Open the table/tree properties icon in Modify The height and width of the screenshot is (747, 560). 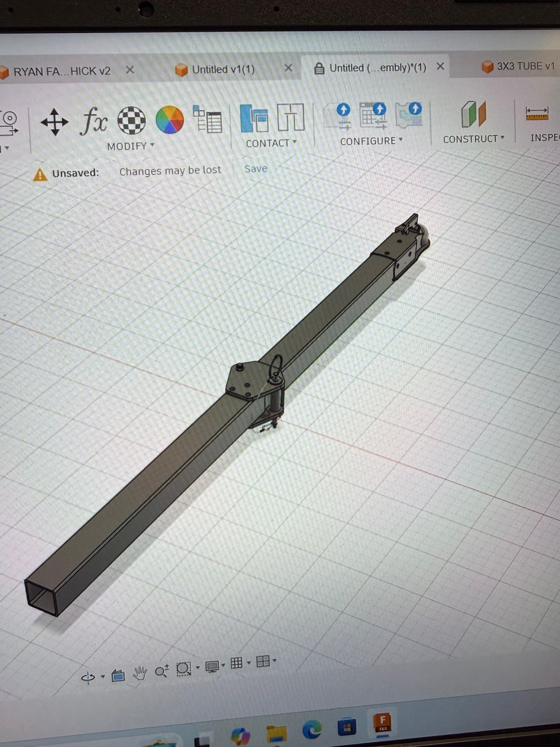point(207,119)
